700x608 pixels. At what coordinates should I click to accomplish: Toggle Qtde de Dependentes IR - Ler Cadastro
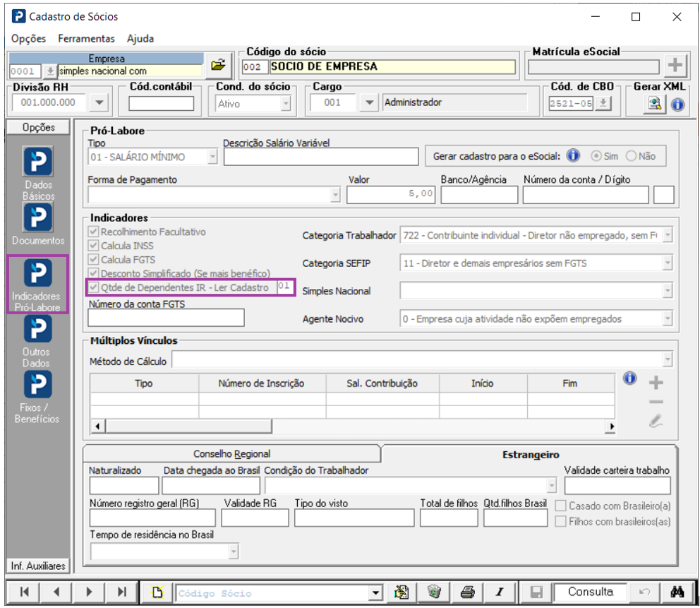[x=93, y=287]
